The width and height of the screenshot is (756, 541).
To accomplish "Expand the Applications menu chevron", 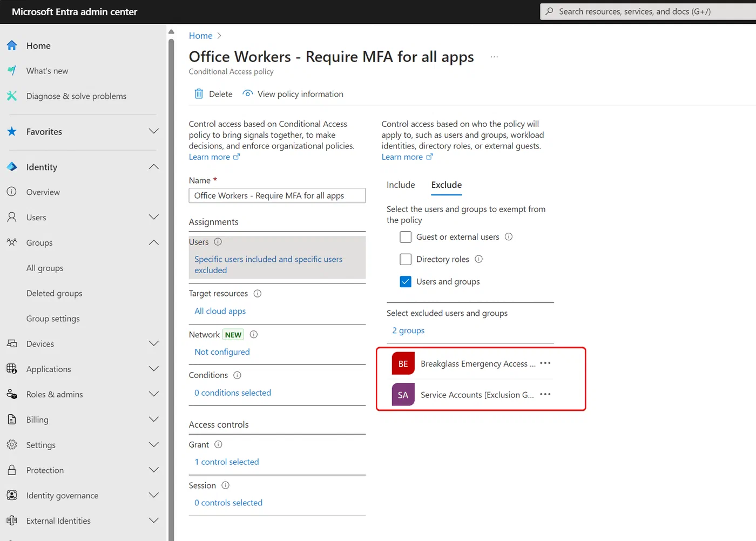I will [x=154, y=369].
